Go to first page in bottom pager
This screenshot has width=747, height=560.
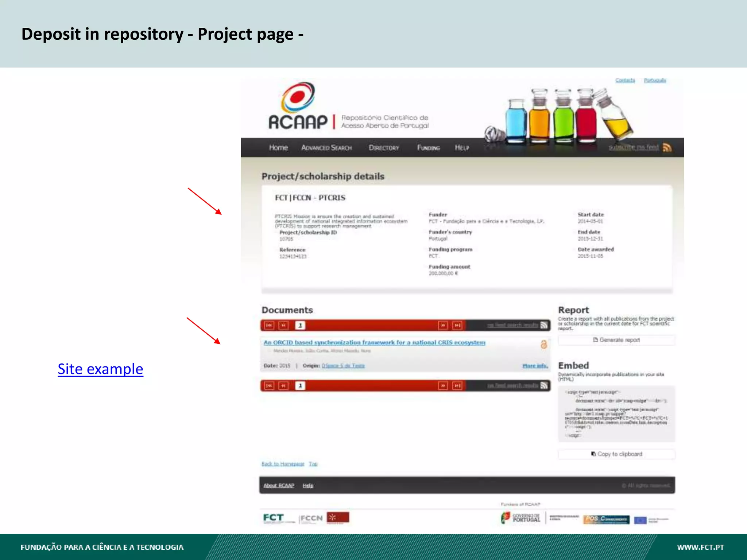click(x=269, y=386)
